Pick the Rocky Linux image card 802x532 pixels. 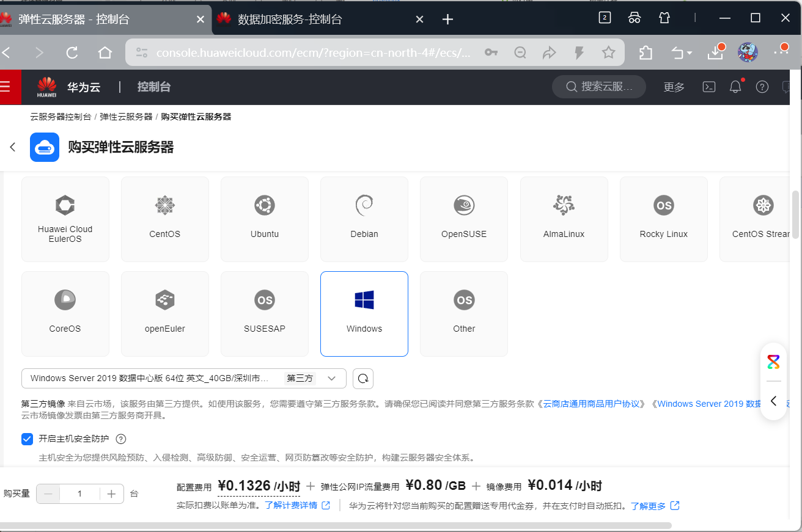pyautogui.click(x=664, y=219)
